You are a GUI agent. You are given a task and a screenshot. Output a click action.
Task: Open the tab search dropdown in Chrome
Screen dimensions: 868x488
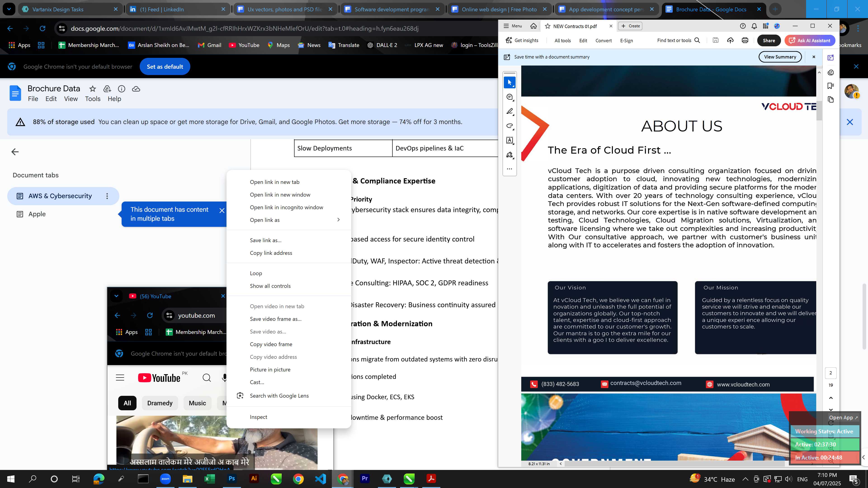point(9,9)
